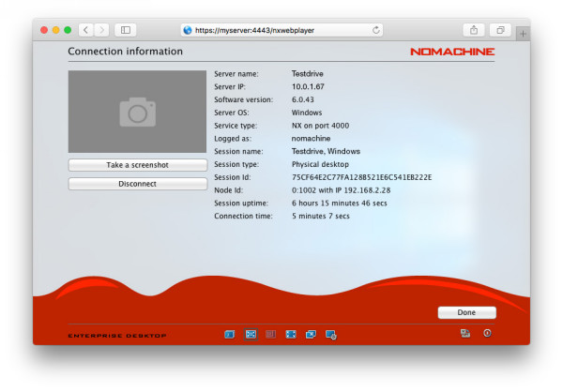Screen dimensions: 563x392
Task: Click the server name value Testdrive
Action: (308, 74)
